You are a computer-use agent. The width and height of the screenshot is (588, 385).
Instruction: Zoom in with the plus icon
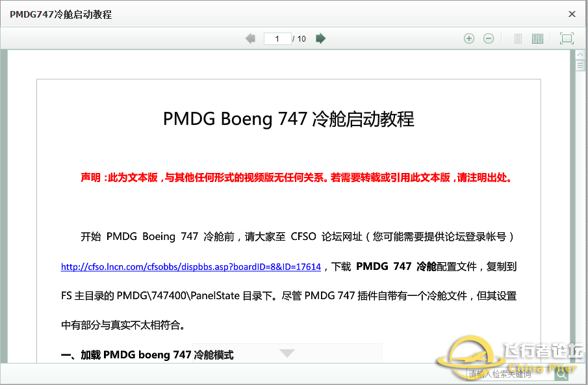pos(468,38)
